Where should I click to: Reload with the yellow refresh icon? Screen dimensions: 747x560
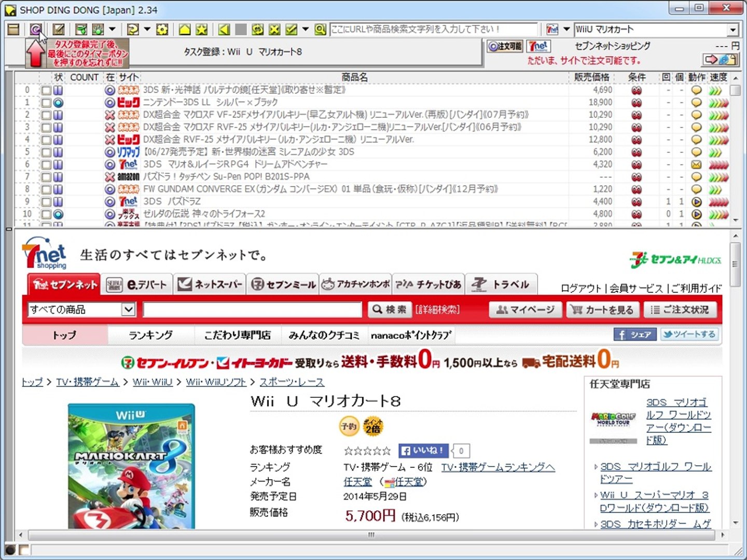[x=258, y=30]
